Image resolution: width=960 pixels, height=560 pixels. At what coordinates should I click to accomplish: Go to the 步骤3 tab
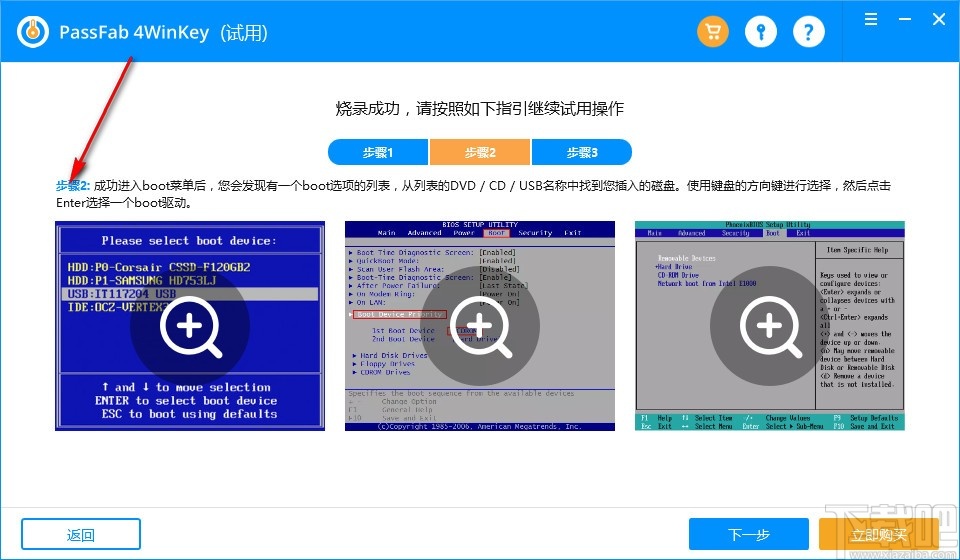[582, 152]
